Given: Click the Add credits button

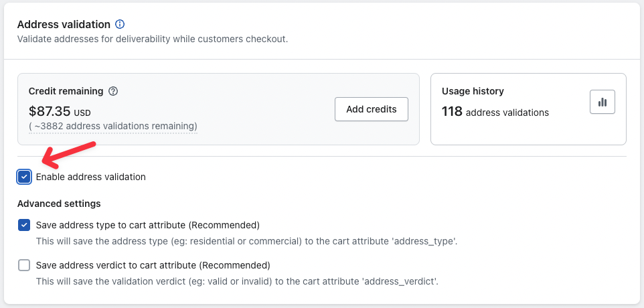Looking at the screenshot, I should click(x=371, y=109).
